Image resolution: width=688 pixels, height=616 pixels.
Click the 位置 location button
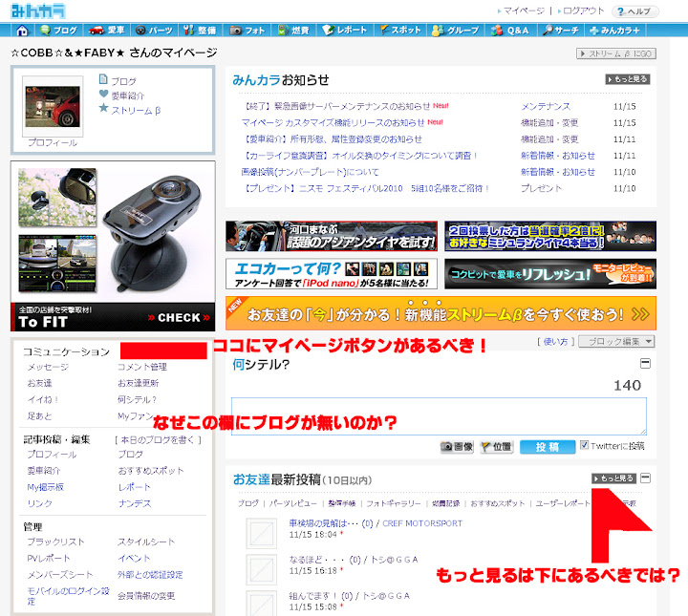pos(496,447)
